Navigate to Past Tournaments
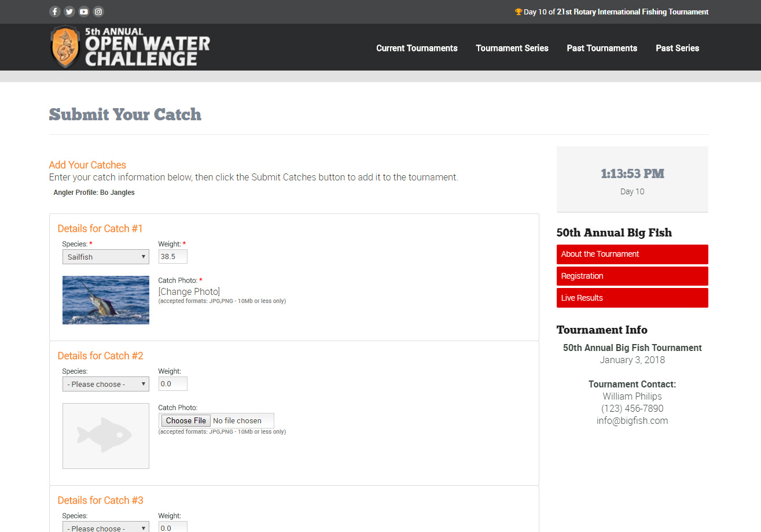The width and height of the screenshot is (761, 532). coord(602,48)
